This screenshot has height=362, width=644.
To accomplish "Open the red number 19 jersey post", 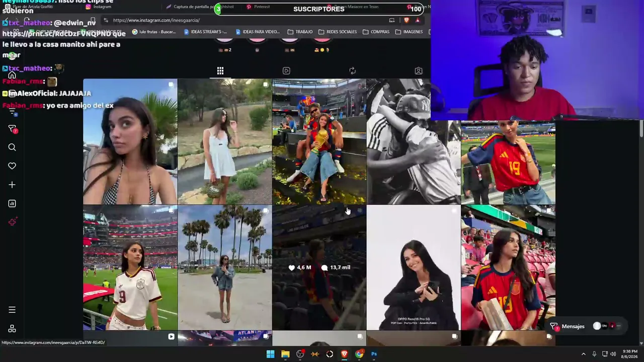I will (x=508, y=162).
